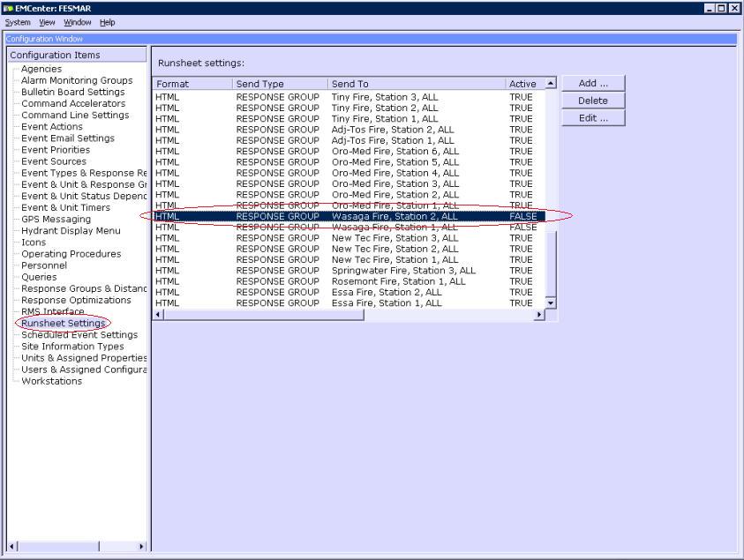Open the Window menu
Screen dimensions: 744x560
pyautogui.click(x=77, y=22)
